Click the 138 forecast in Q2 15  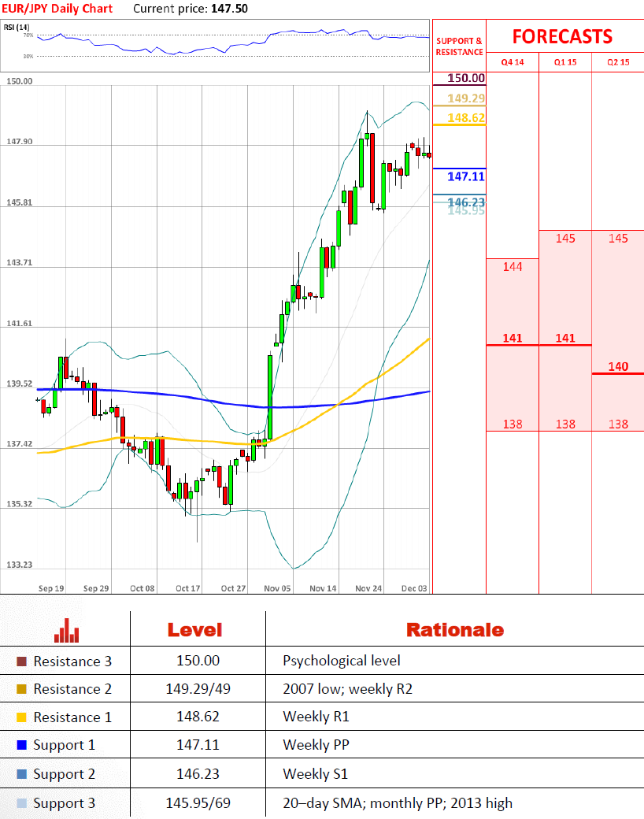click(618, 424)
